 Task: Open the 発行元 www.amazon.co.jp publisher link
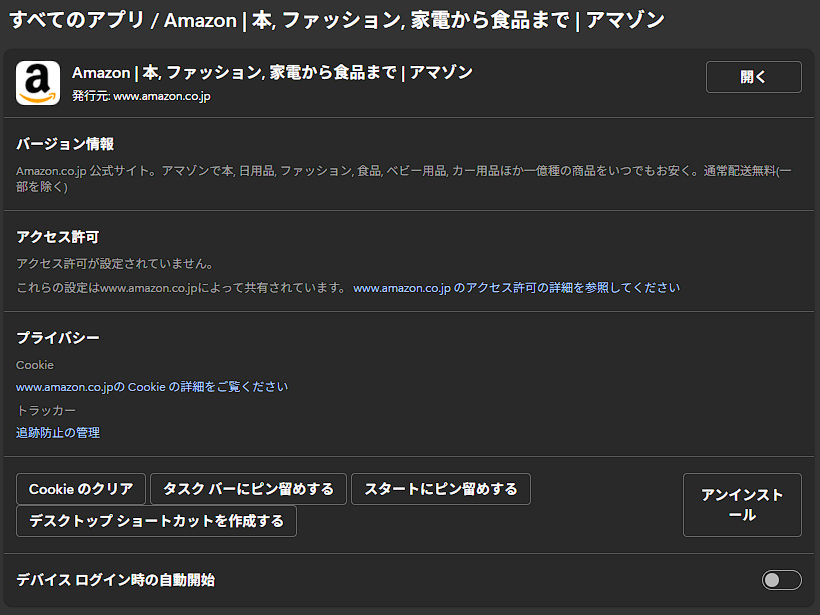click(x=161, y=97)
